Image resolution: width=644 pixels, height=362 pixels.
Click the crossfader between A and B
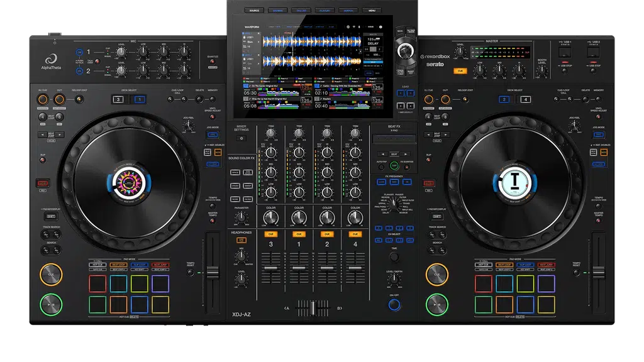coord(313,308)
